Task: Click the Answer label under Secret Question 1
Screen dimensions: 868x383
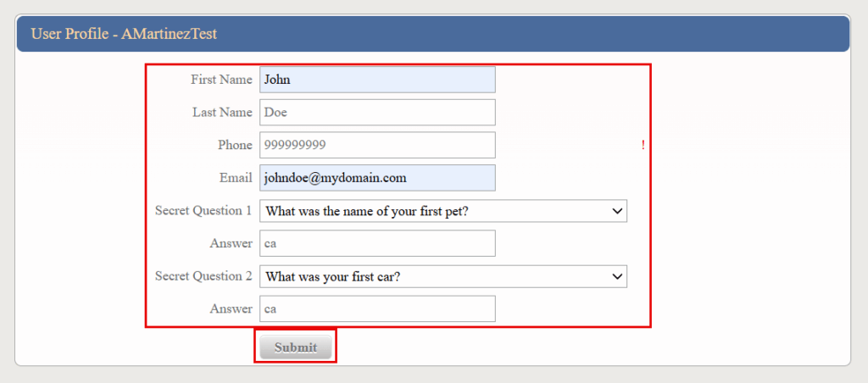Action: 231,244
